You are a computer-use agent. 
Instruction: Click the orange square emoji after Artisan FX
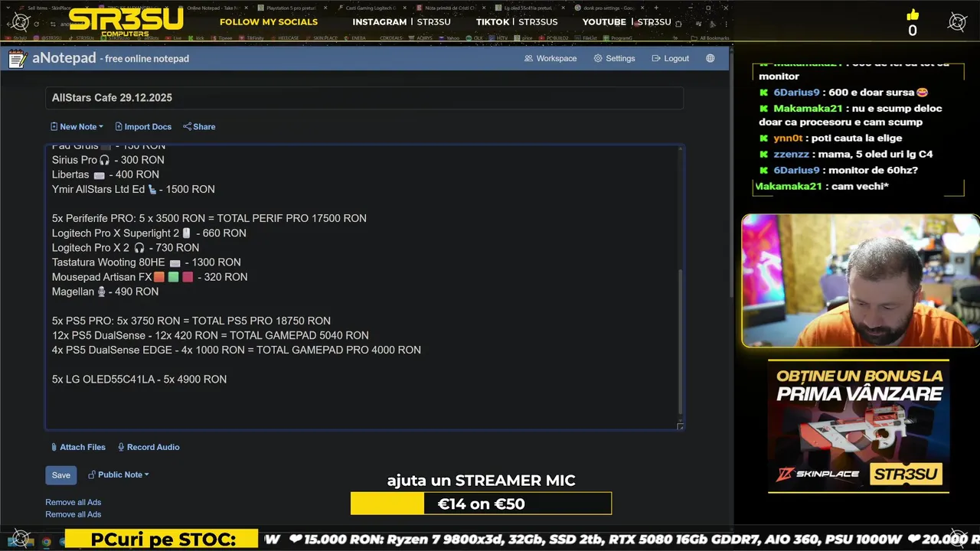pyautogui.click(x=159, y=278)
